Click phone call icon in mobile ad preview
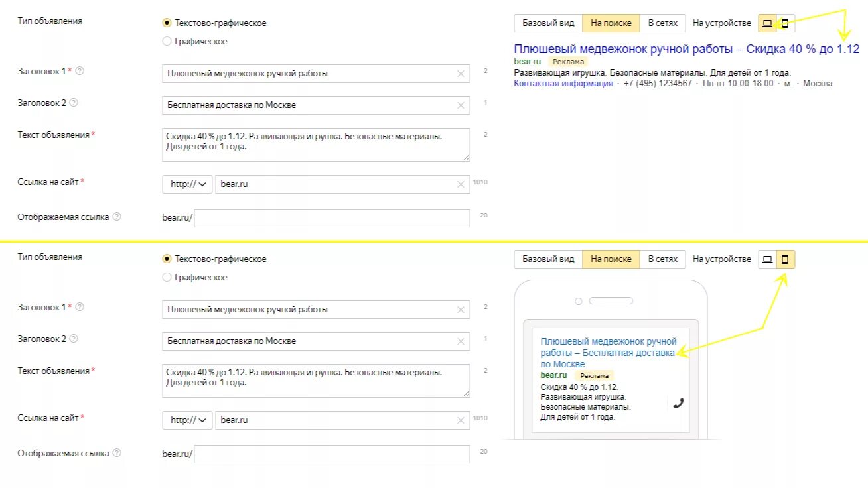868x488 pixels. tap(678, 402)
